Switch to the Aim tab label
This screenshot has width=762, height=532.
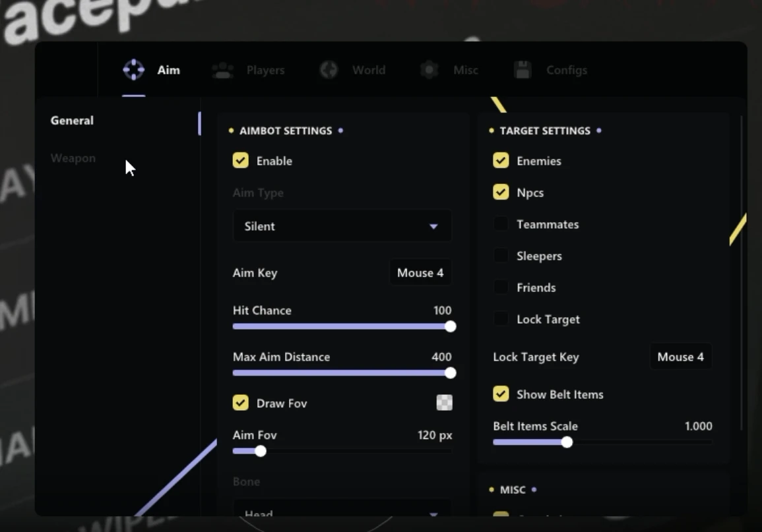point(169,70)
